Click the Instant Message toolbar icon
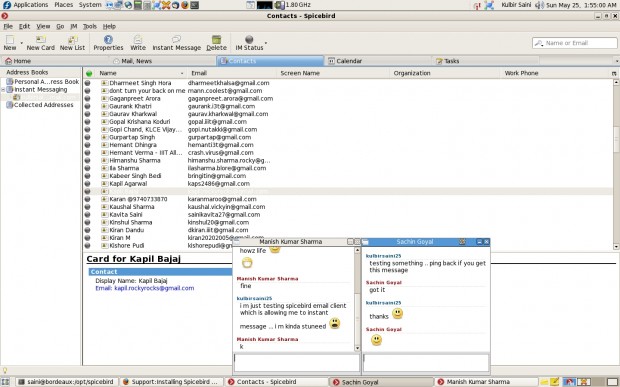 tap(176, 39)
